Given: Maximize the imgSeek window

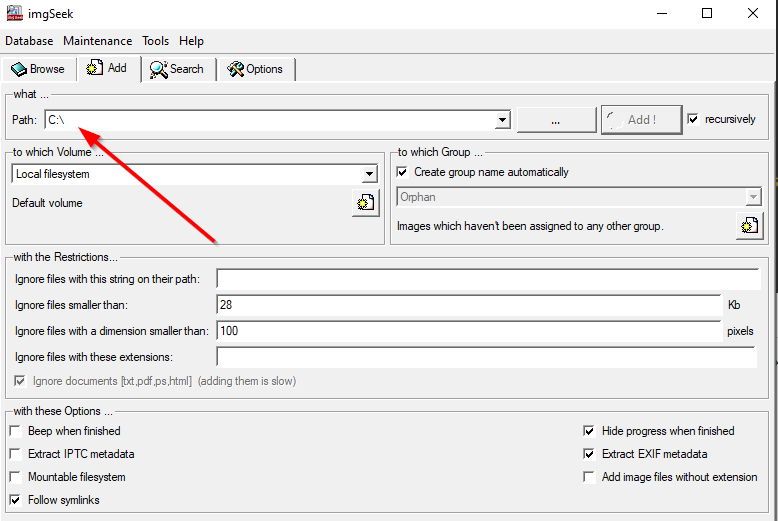Looking at the screenshot, I should [707, 13].
